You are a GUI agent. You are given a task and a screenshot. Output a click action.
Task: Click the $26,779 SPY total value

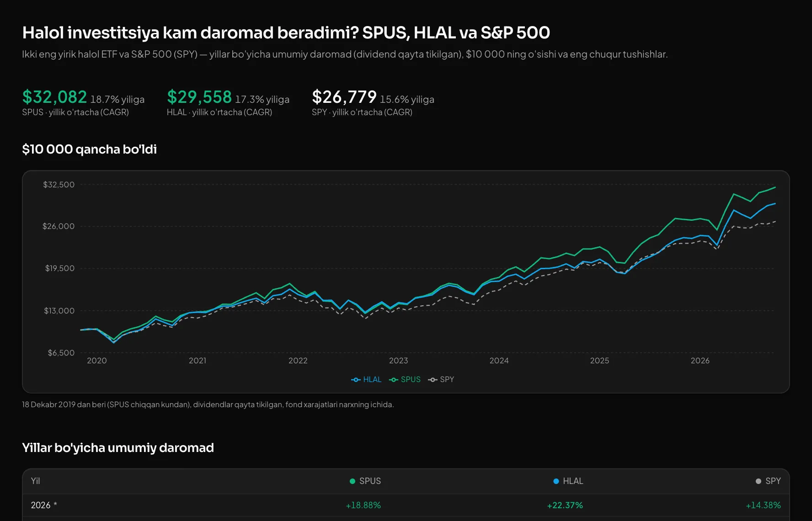(x=344, y=97)
